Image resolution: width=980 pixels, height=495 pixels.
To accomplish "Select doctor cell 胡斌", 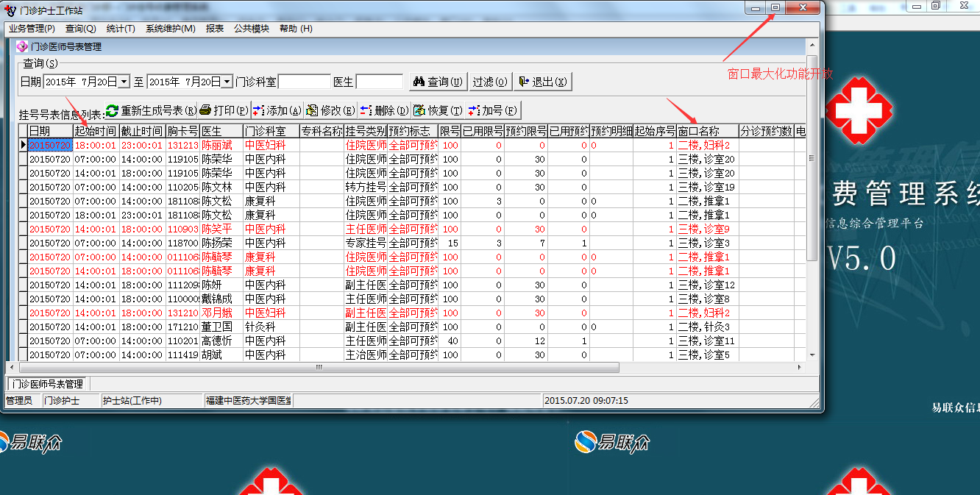I will (221, 355).
